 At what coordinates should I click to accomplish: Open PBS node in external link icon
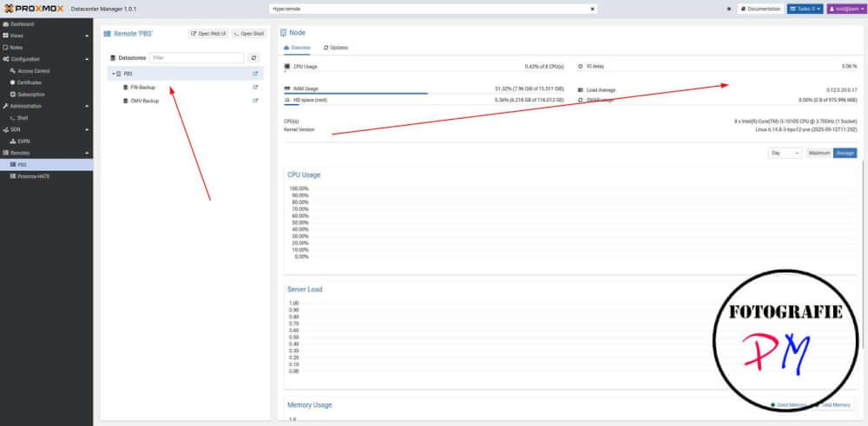pyautogui.click(x=255, y=74)
